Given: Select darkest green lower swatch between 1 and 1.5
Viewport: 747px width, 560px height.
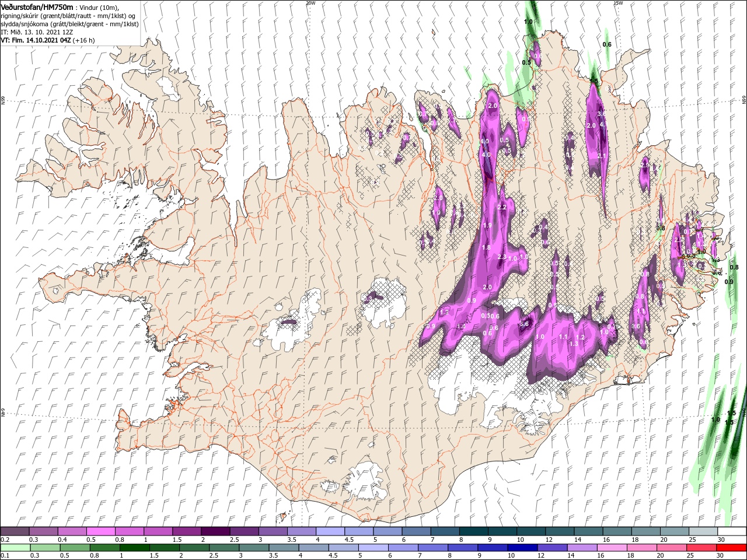Looking at the screenshot, I should click(x=135, y=548).
